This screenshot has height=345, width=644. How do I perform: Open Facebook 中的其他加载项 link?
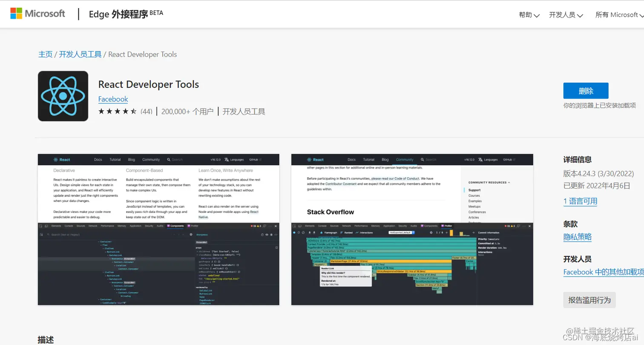point(604,272)
